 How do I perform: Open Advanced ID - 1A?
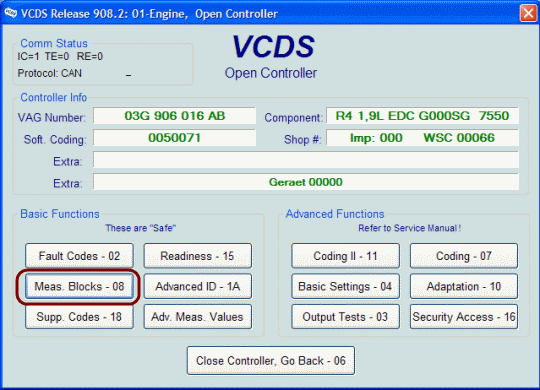(198, 286)
